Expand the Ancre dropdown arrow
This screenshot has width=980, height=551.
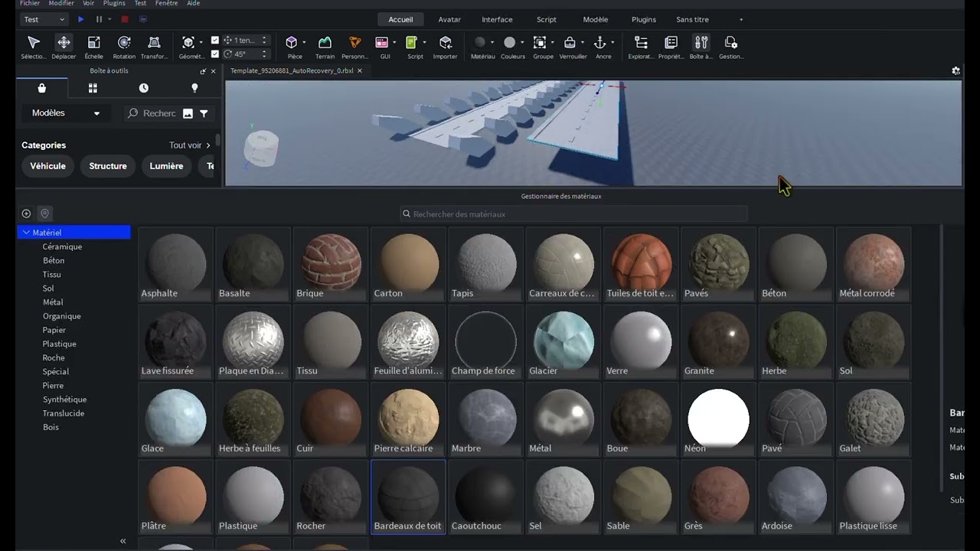(612, 43)
